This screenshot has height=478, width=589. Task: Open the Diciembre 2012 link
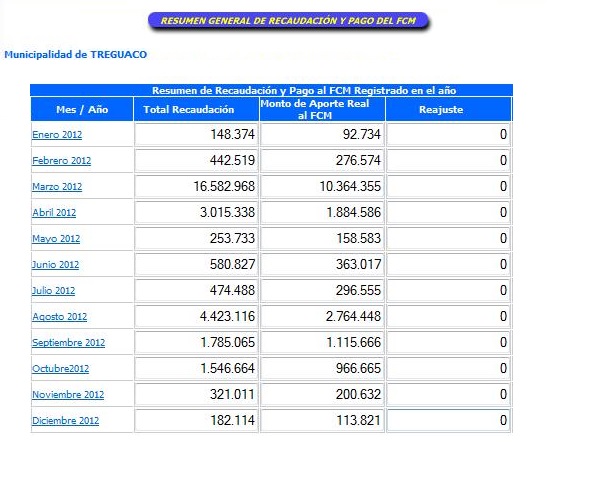(65, 420)
